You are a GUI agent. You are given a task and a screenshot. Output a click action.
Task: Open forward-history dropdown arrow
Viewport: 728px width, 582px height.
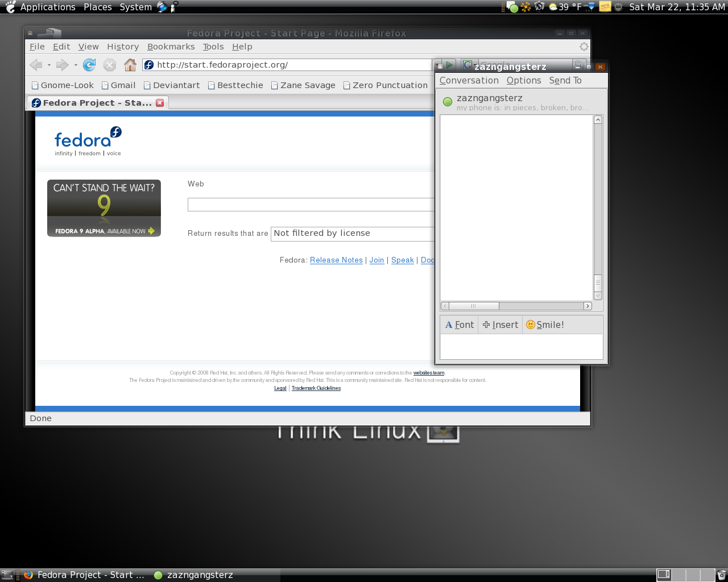[76, 65]
